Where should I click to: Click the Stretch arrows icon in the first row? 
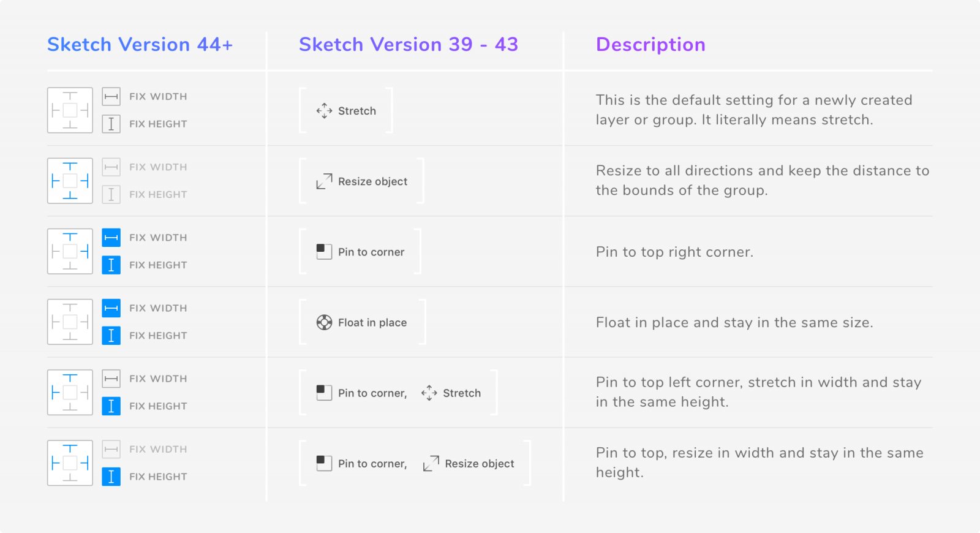324,111
